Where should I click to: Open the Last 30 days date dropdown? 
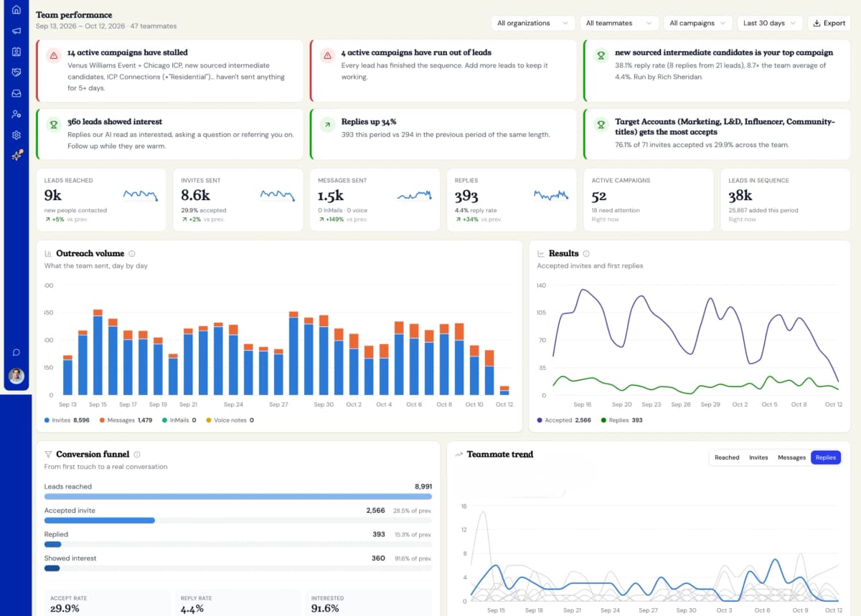(770, 23)
